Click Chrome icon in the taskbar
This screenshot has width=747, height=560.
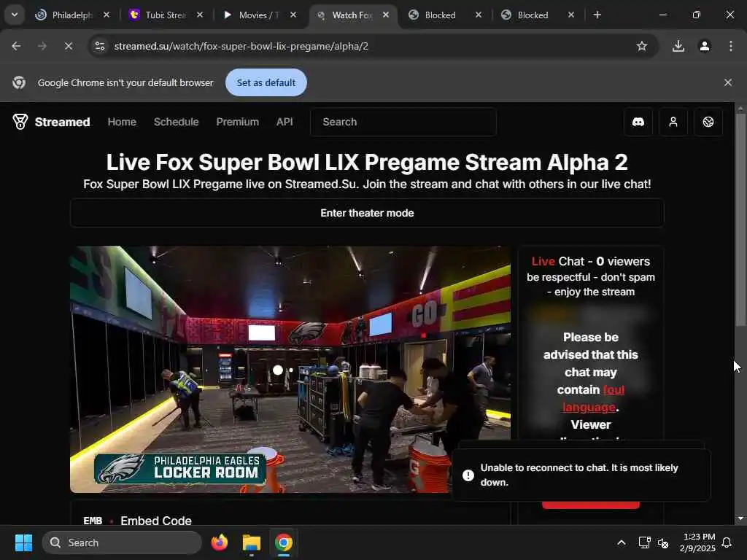(x=284, y=542)
